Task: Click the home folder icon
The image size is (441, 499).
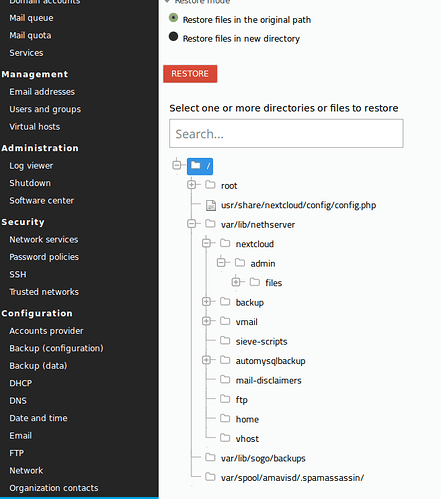Action: pos(225,418)
